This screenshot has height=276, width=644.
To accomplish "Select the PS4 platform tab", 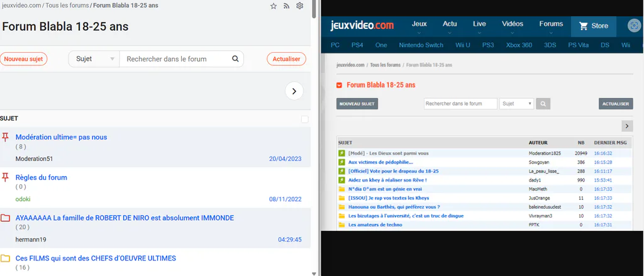I will tap(357, 45).
